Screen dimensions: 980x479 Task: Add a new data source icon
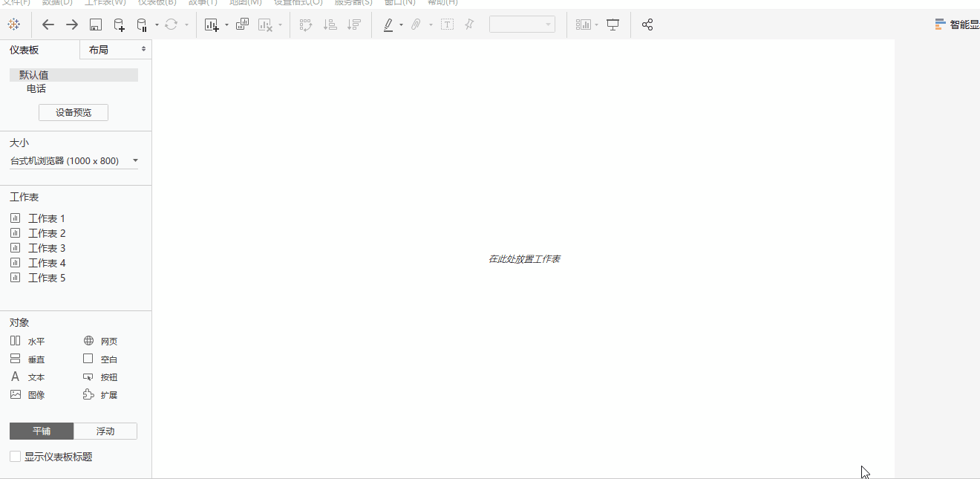pyautogui.click(x=119, y=25)
